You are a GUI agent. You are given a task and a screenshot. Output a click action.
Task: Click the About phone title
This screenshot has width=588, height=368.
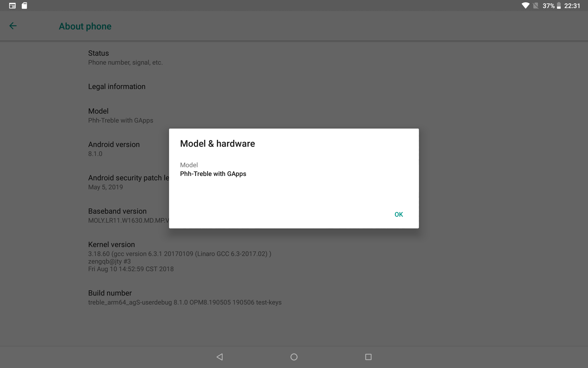pyautogui.click(x=85, y=26)
